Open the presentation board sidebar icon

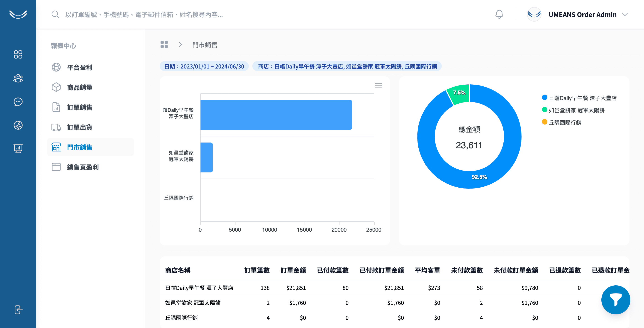(18, 149)
